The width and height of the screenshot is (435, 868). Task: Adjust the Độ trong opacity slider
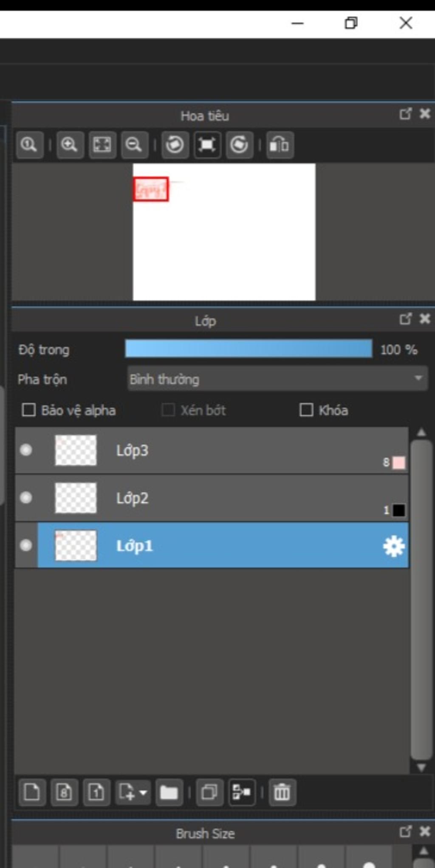point(249,349)
